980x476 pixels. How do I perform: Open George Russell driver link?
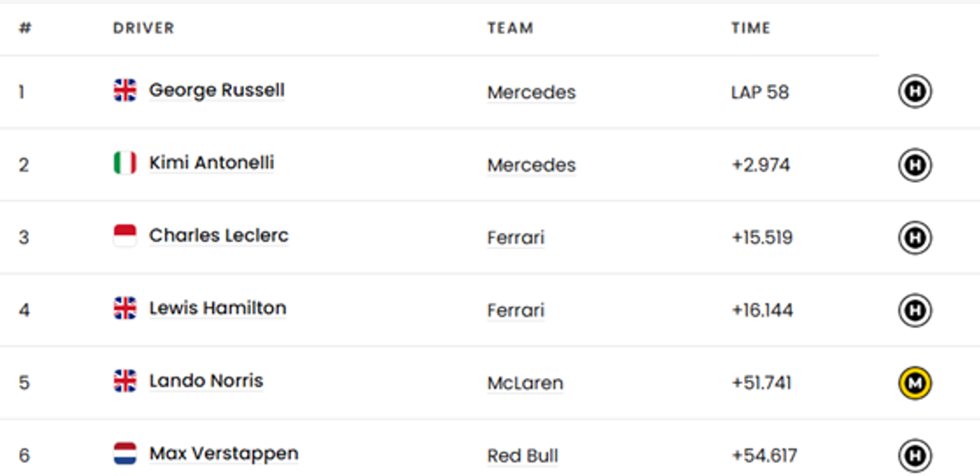point(216,90)
